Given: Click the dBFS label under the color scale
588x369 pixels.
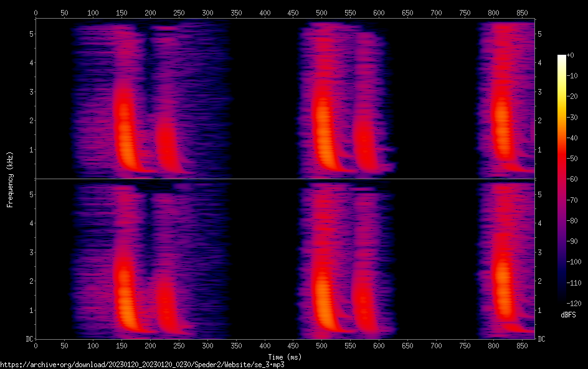Looking at the screenshot, I should pos(568,315).
